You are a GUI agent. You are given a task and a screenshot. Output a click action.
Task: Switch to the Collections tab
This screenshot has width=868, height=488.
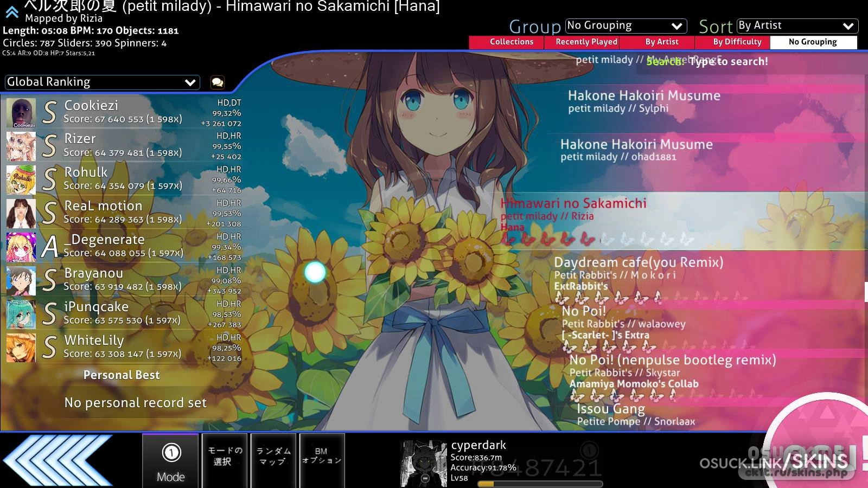(511, 42)
